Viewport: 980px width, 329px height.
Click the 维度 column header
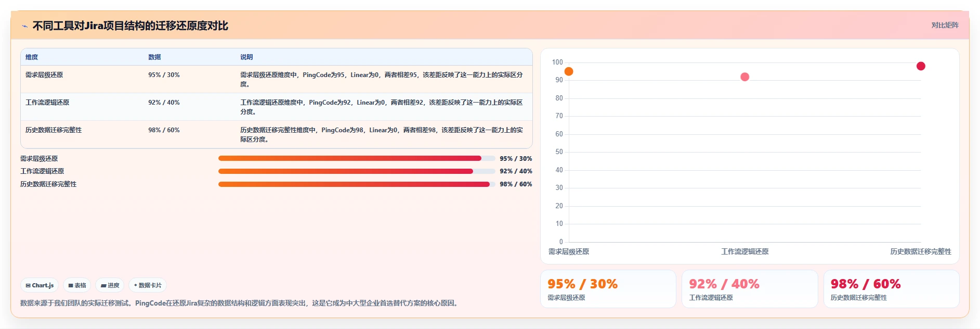click(32, 57)
